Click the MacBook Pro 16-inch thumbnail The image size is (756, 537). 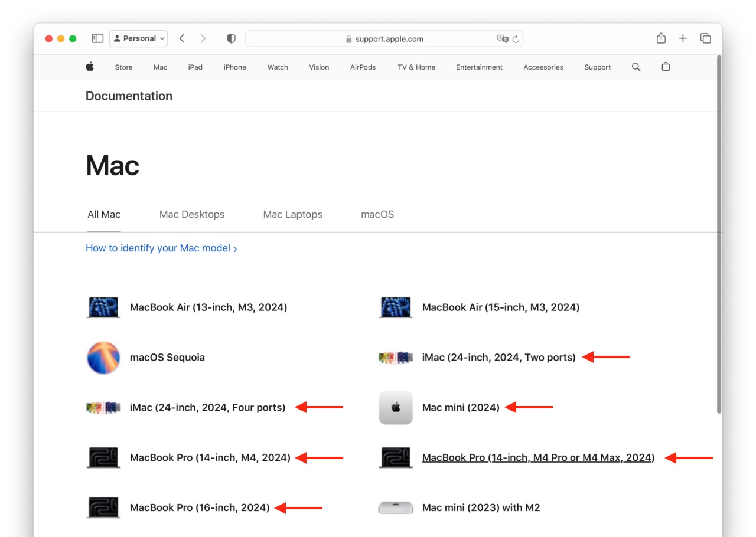tap(103, 508)
